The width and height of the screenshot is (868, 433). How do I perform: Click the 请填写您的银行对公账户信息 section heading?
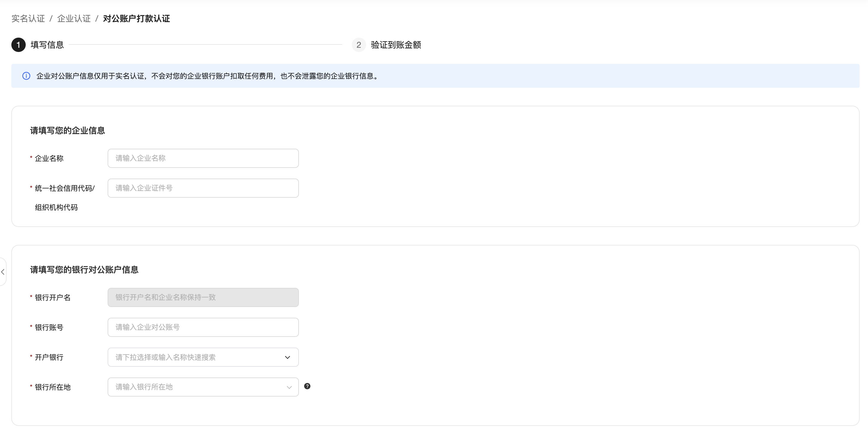84,270
